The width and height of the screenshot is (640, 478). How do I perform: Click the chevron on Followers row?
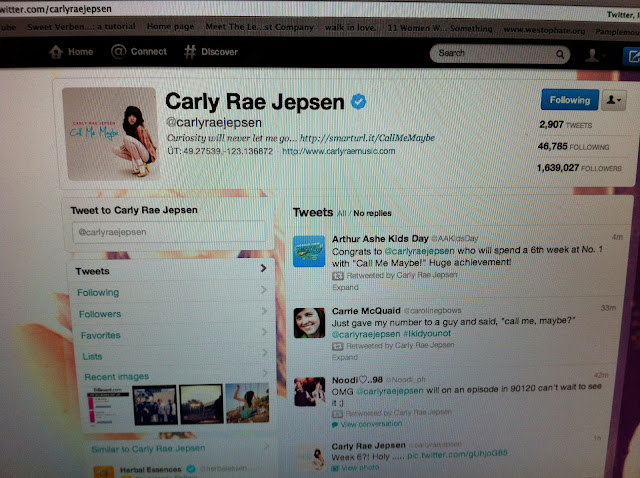(x=264, y=311)
